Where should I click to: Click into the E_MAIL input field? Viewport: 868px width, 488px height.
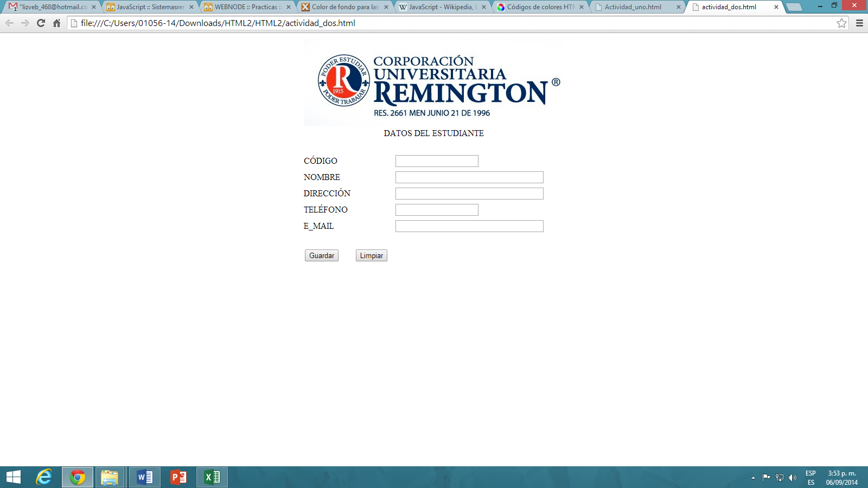coord(469,226)
